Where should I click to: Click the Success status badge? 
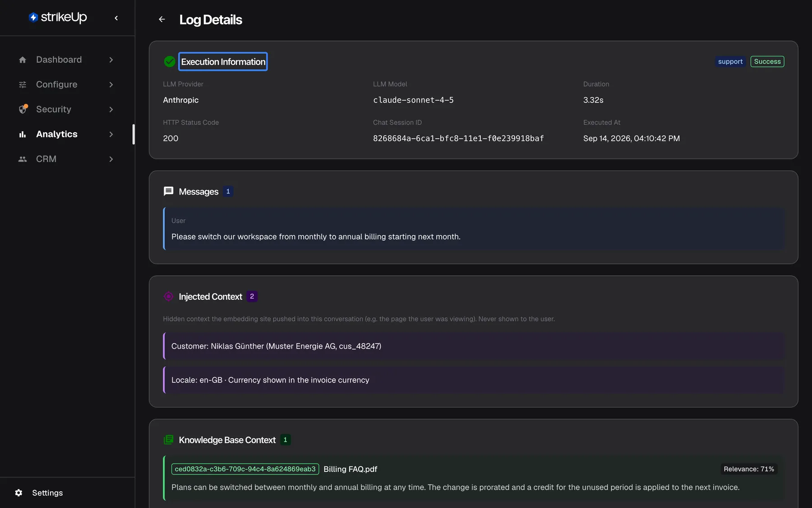point(767,61)
